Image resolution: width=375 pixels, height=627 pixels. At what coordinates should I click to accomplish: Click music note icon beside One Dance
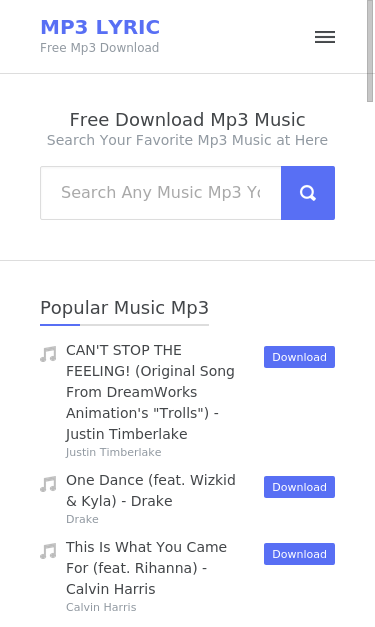(48, 484)
